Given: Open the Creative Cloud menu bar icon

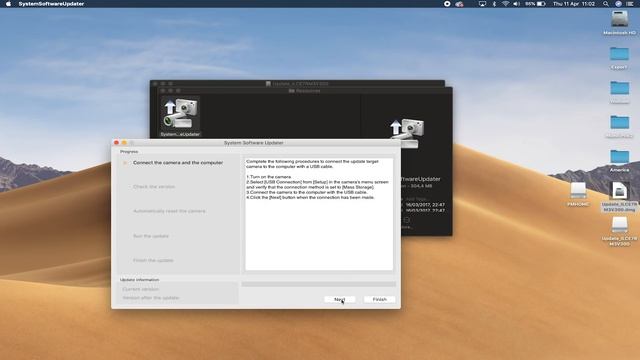Looking at the screenshot, I should coord(459,4).
